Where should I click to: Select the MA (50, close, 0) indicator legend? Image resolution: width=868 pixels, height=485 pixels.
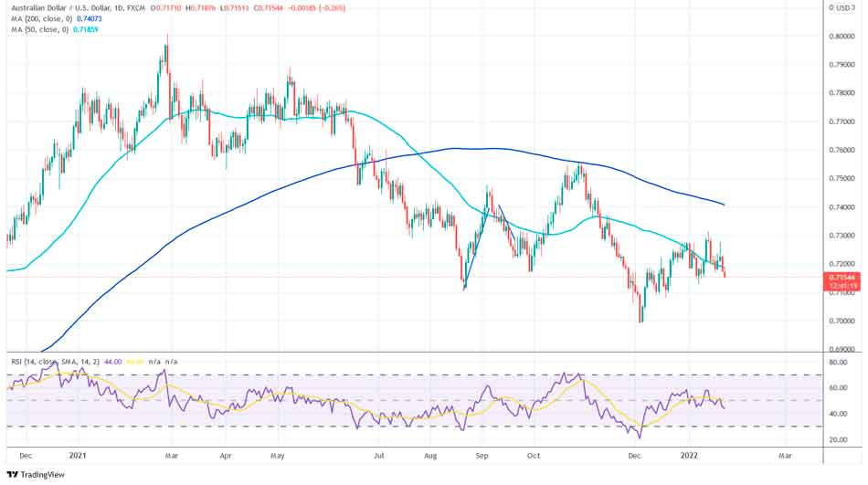point(36,29)
